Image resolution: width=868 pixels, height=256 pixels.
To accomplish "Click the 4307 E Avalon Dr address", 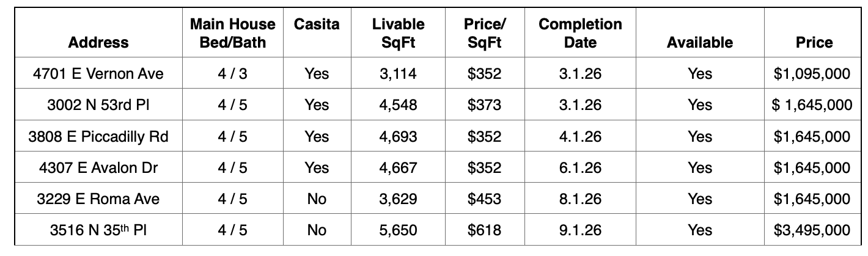I will pos(98,167).
